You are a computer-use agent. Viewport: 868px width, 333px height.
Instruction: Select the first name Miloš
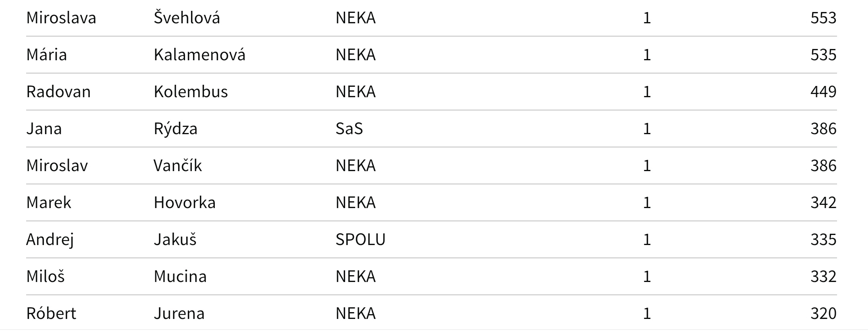click(x=45, y=276)
